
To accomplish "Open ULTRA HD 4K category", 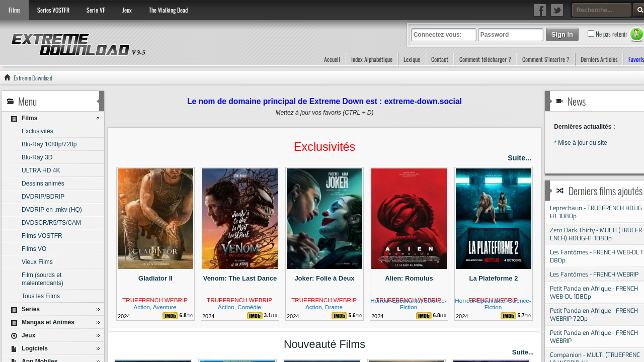I will point(41,170).
